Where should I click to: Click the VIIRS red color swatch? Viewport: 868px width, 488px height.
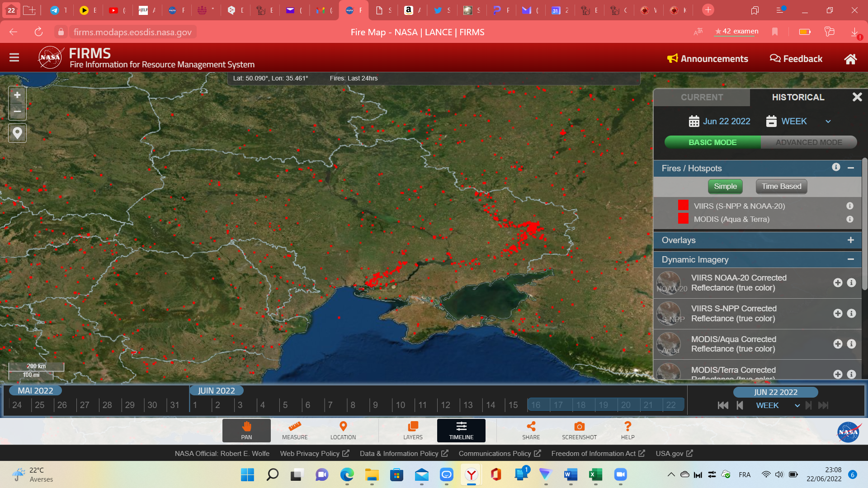click(683, 206)
